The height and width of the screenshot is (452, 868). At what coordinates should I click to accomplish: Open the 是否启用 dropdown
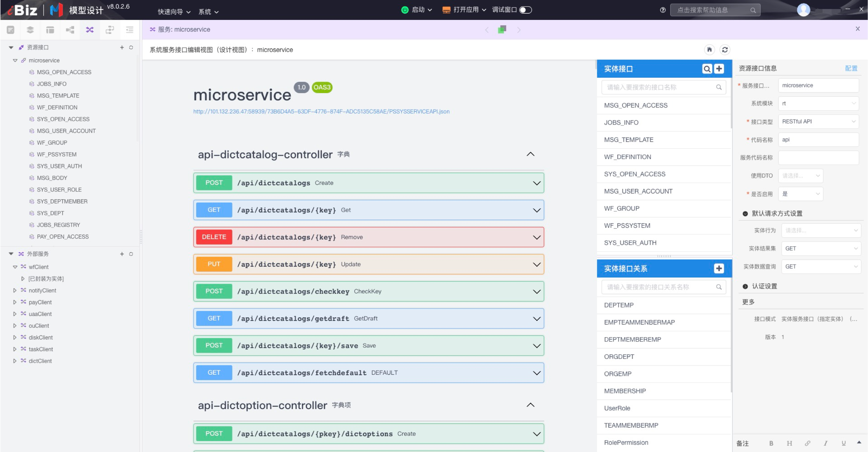pos(800,194)
